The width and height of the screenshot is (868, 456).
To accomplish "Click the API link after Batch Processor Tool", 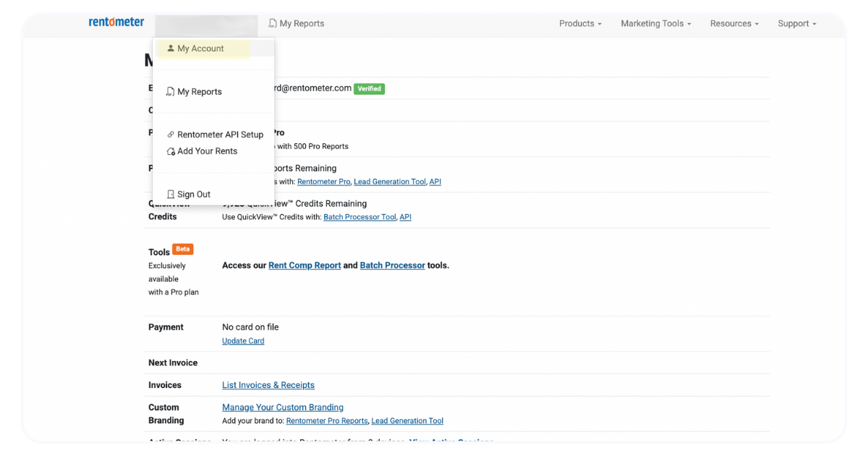I will [406, 217].
